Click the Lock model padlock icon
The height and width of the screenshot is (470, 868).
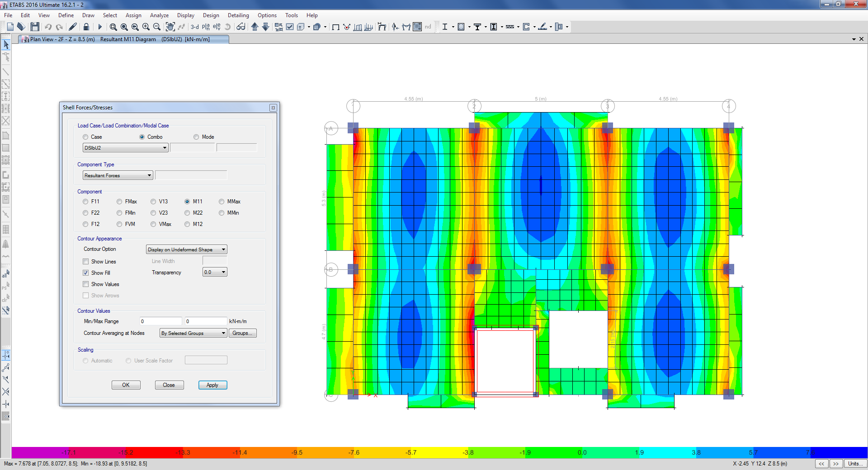[x=86, y=27]
